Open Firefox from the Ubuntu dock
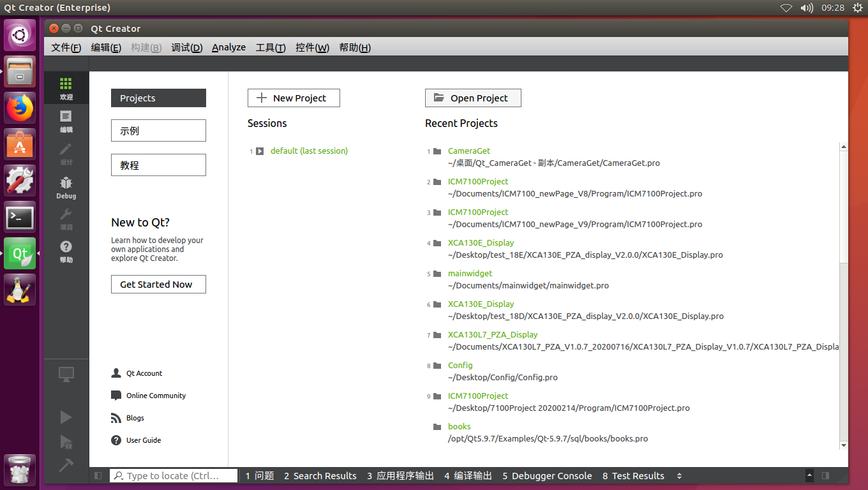This screenshot has height=490, width=868. [x=20, y=108]
